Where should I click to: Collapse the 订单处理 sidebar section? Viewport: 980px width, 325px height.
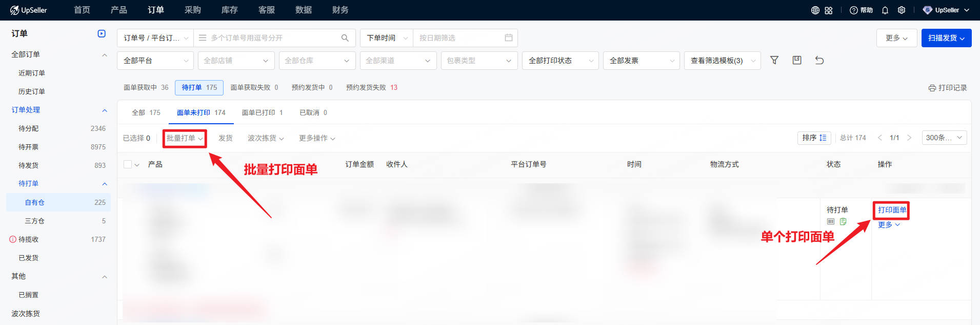(105, 110)
